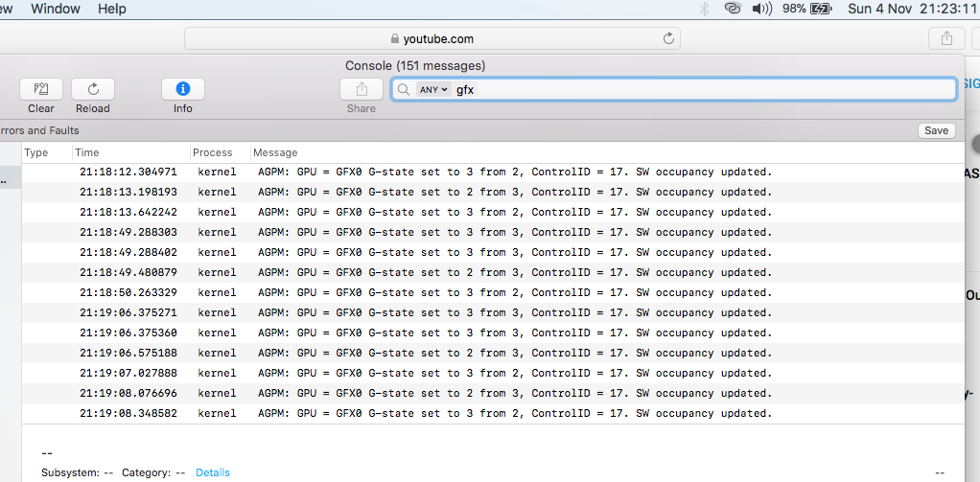Select log row at 21:19:07.027888
This screenshot has height=482, width=980.
(493, 373)
